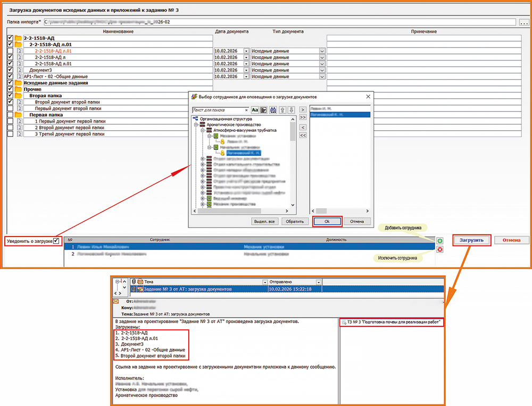Viewport: 532px width, 406px height.
Task: Collapse the 'Ароматическое производство' tree node
Action: pos(196,124)
